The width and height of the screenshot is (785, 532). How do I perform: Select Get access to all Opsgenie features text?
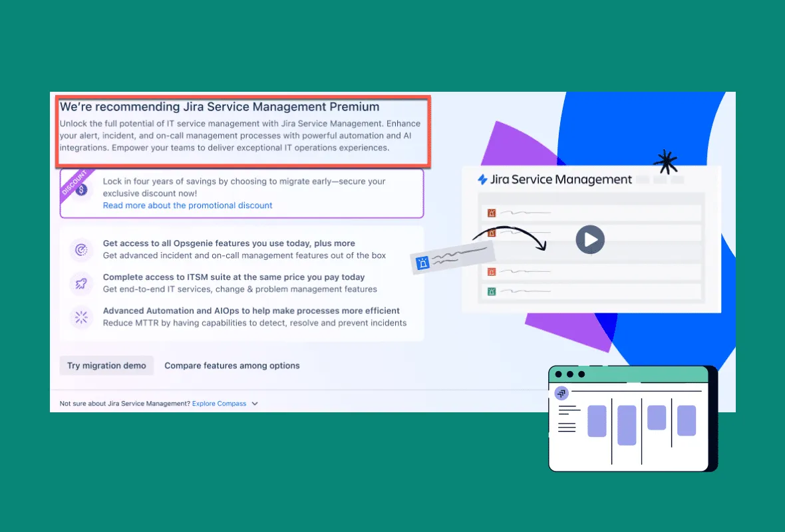coord(229,243)
